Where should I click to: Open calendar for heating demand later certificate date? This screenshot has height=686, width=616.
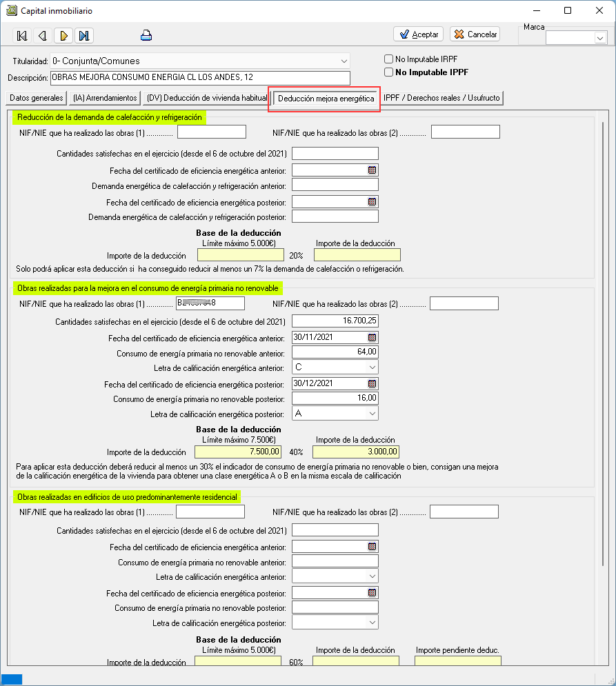(372, 202)
